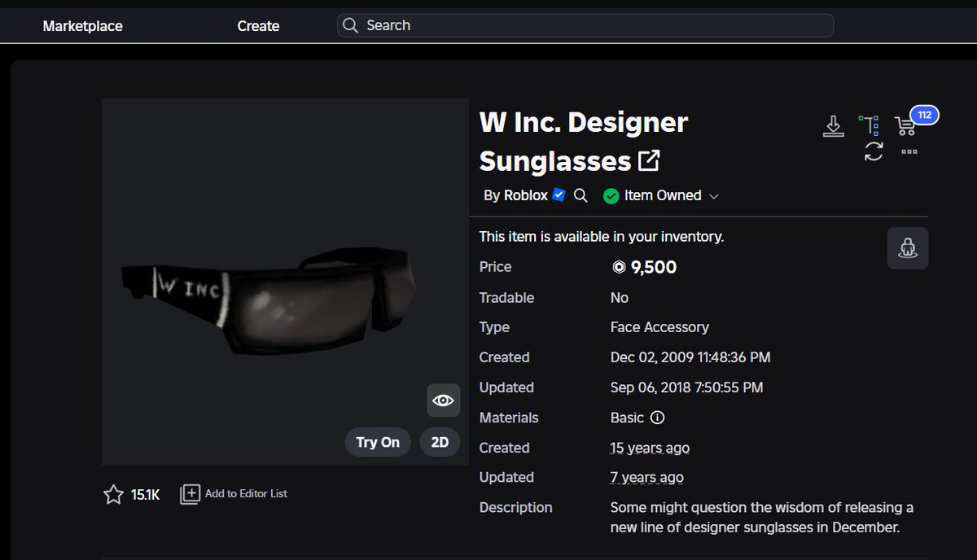Screen dimensions: 977x560
Task: Click the refresh arrows icon
Action: pyautogui.click(x=874, y=151)
